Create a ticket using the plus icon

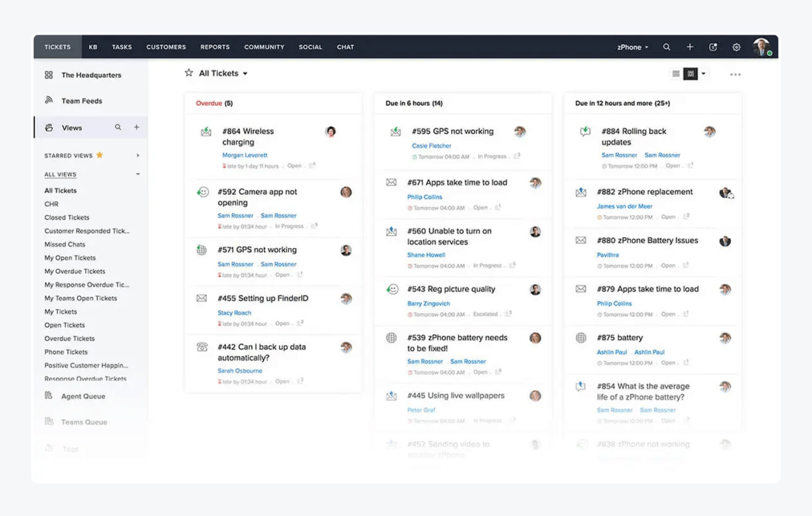click(x=690, y=47)
